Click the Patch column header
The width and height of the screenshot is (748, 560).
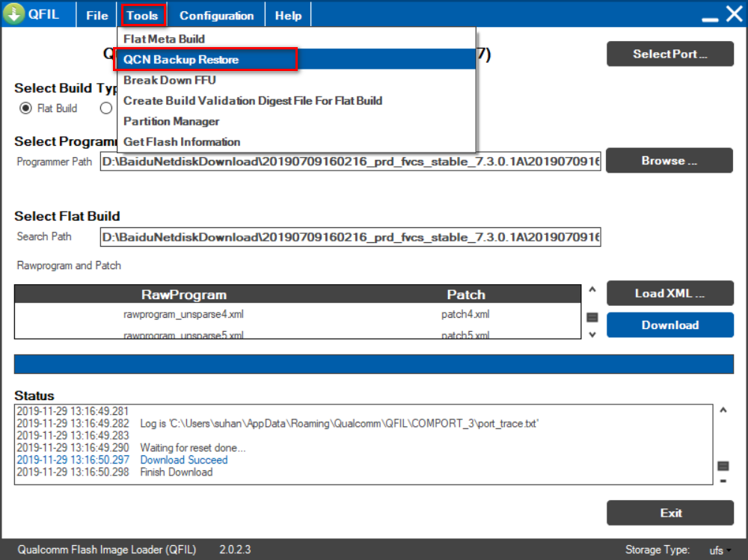(x=466, y=295)
